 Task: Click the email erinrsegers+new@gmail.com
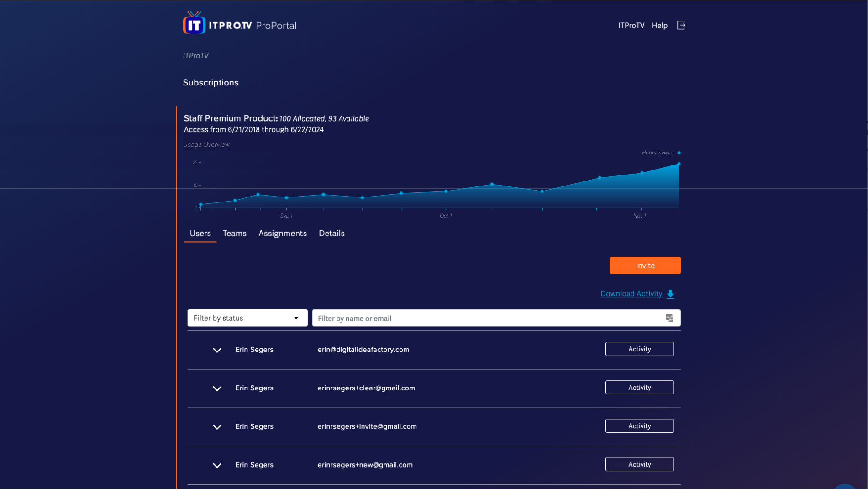coord(365,465)
